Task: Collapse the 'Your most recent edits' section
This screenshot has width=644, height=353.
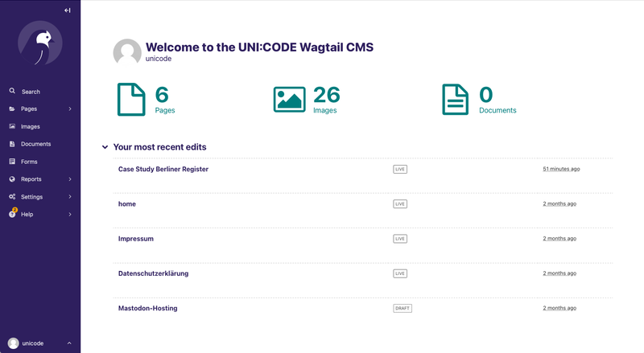Action: (x=105, y=147)
